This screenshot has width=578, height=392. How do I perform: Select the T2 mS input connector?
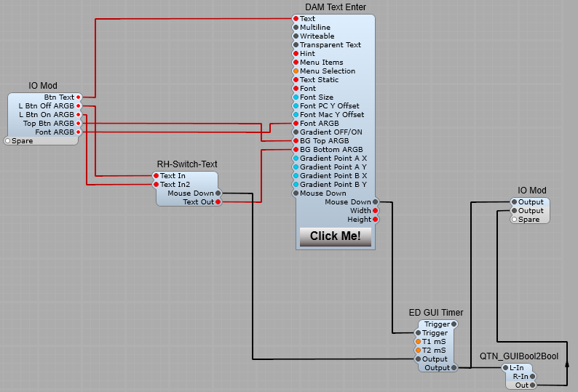[x=418, y=351]
